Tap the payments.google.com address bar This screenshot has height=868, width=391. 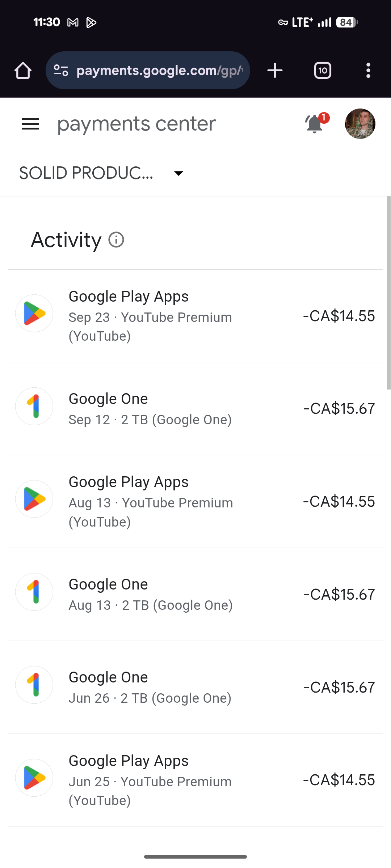pos(159,71)
